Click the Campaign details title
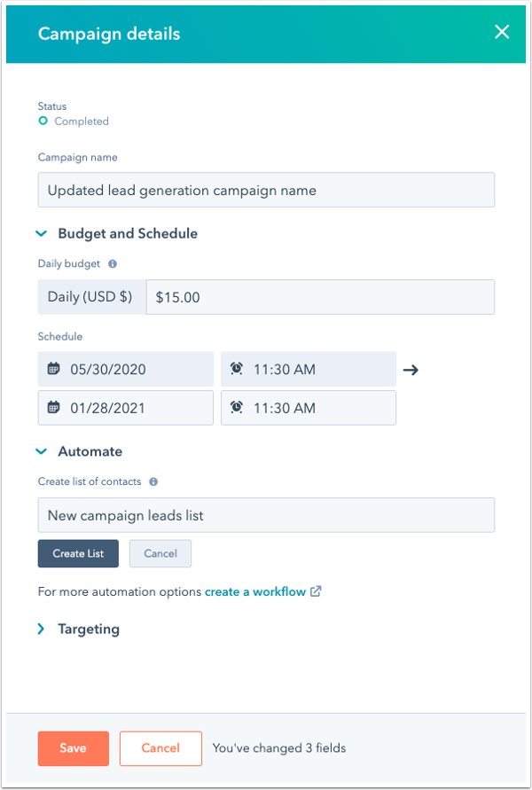This screenshot has height=790, width=532. [109, 34]
